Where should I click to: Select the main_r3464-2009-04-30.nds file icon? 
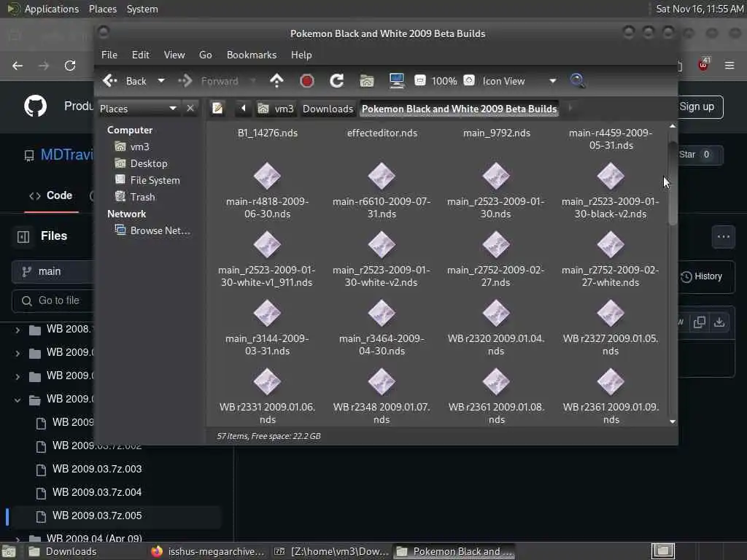382,313
